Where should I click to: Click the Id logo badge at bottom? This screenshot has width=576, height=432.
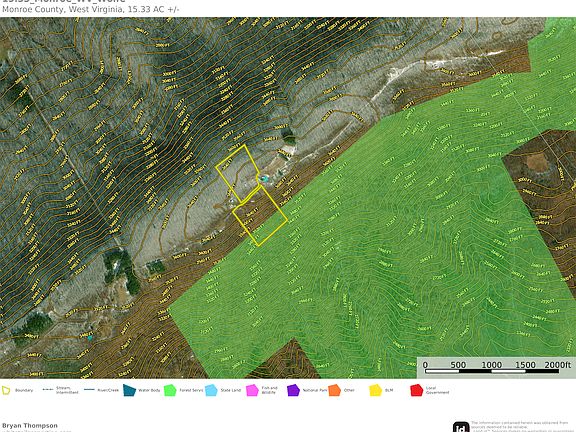click(461, 427)
